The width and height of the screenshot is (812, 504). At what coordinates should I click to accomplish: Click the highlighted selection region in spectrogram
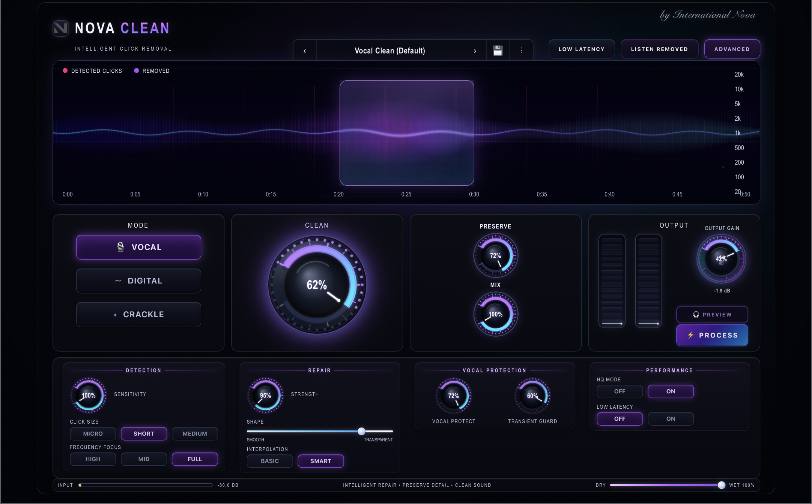click(407, 133)
